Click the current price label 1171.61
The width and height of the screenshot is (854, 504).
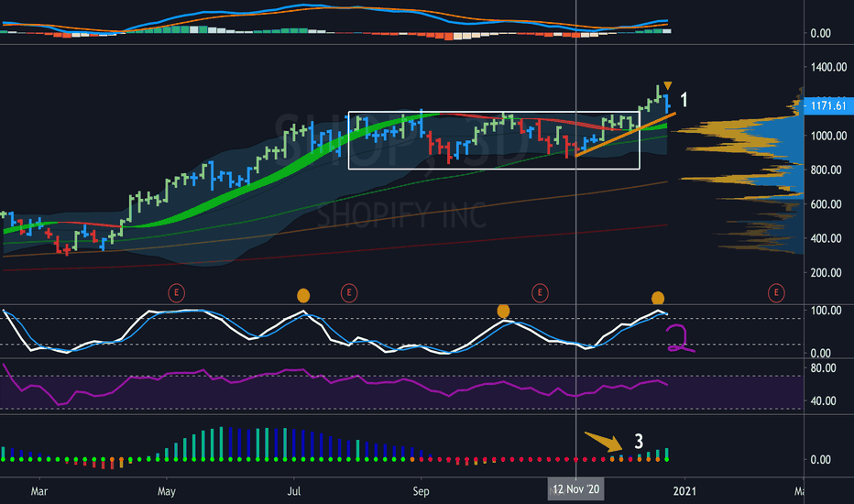coord(828,105)
